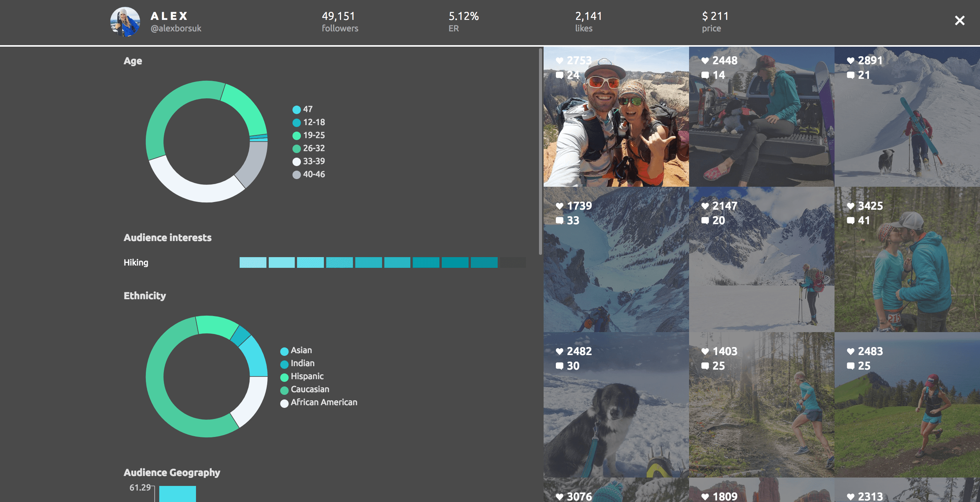The width and height of the screenshot is (980, 502).
Task: Click the heart icon showing 2891 likes
Action: coord(850,60)
